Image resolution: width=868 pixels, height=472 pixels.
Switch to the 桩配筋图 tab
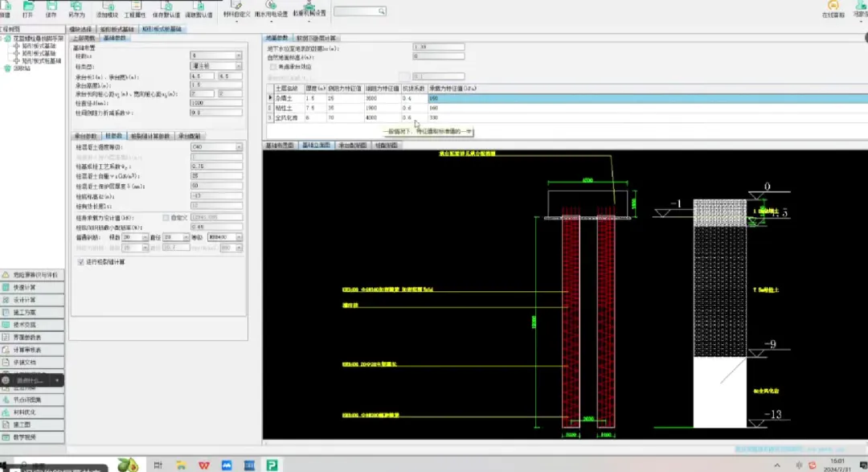pyautogui.click(x=387, y=145)
